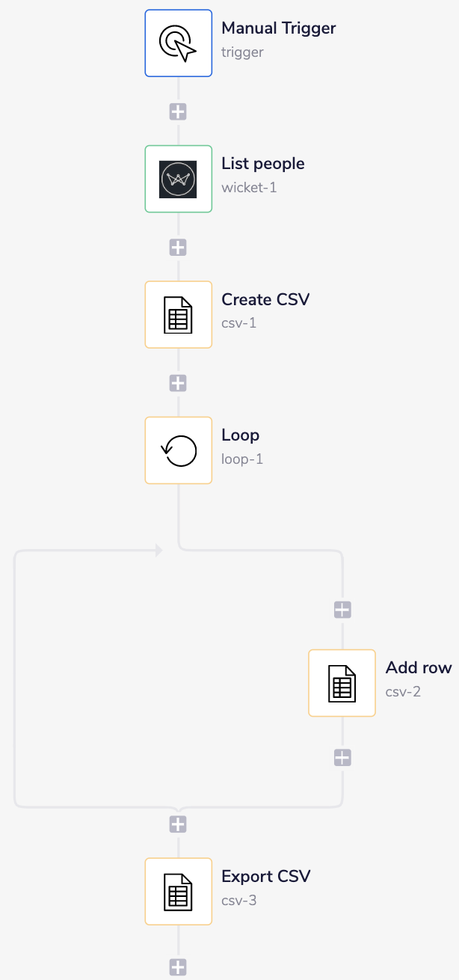The width and height of the screenshot is (459, 980).
Task: Click the List people step label
Action: coord(262,163)
